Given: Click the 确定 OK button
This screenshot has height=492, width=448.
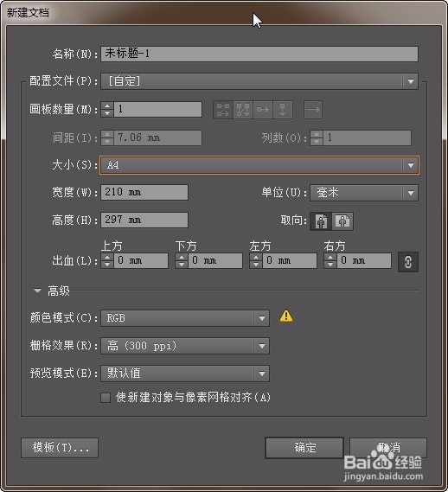Looking at the screenshot, I should (304, 447).
